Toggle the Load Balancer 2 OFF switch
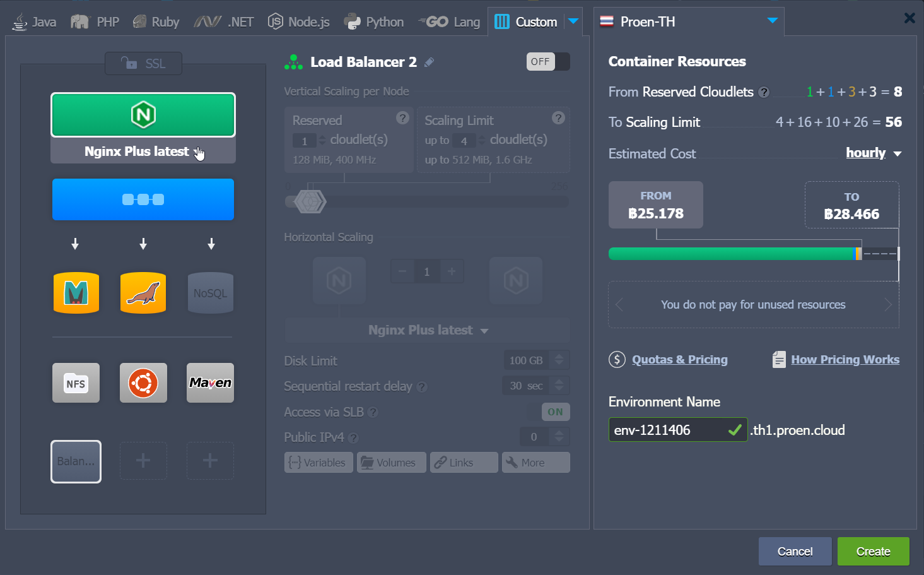Screen dimensions: 924x575 point(548,61)
